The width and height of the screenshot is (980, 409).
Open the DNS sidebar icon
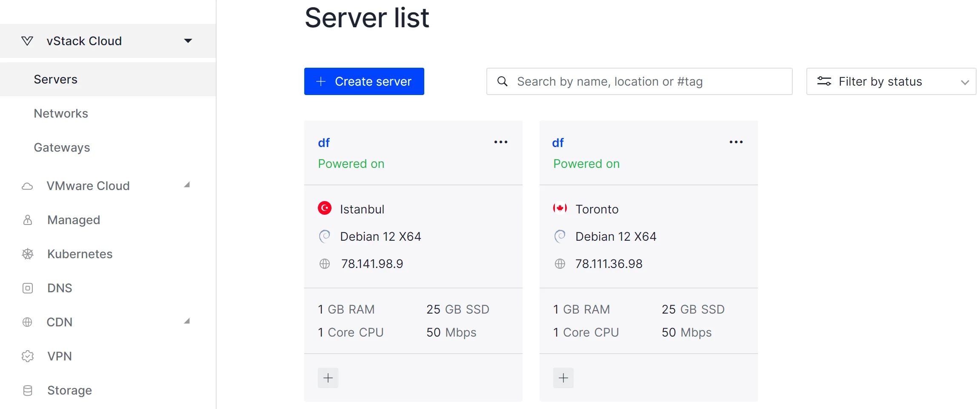coord(27,288)
